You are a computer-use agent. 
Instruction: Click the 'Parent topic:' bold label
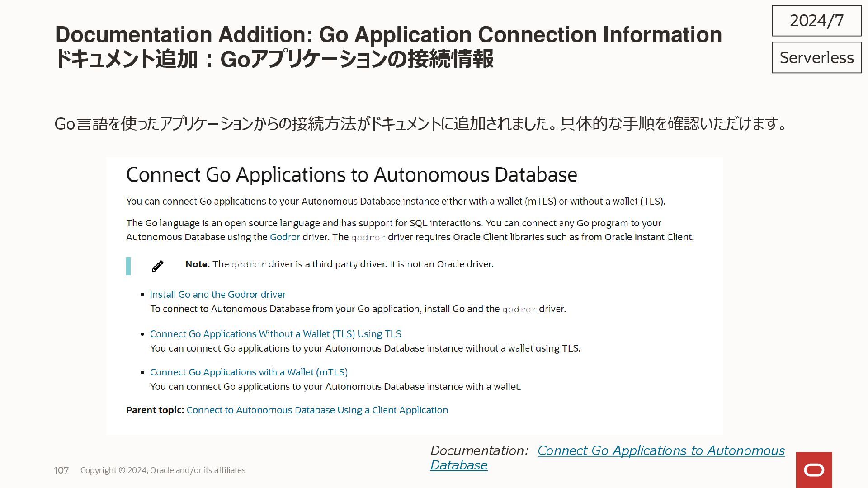[x=155, y=410]
